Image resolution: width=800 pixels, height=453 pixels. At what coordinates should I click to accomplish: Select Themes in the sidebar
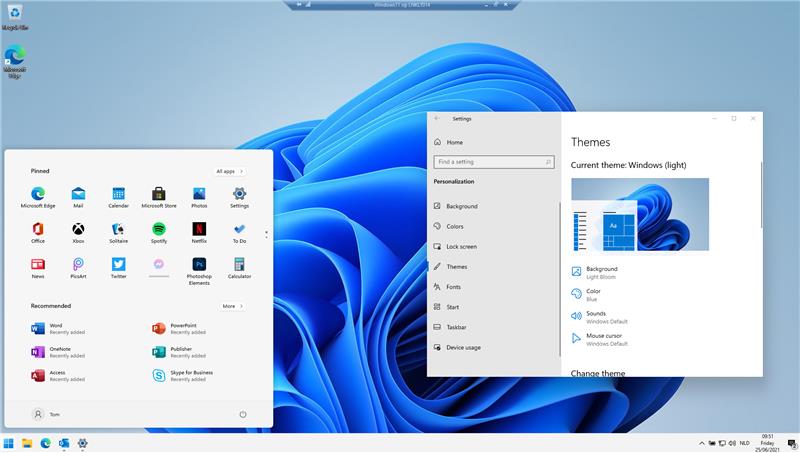[450, 266]
